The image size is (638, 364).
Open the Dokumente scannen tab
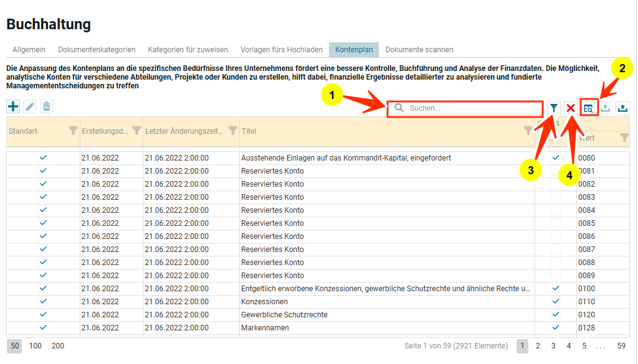pos(419,50)
